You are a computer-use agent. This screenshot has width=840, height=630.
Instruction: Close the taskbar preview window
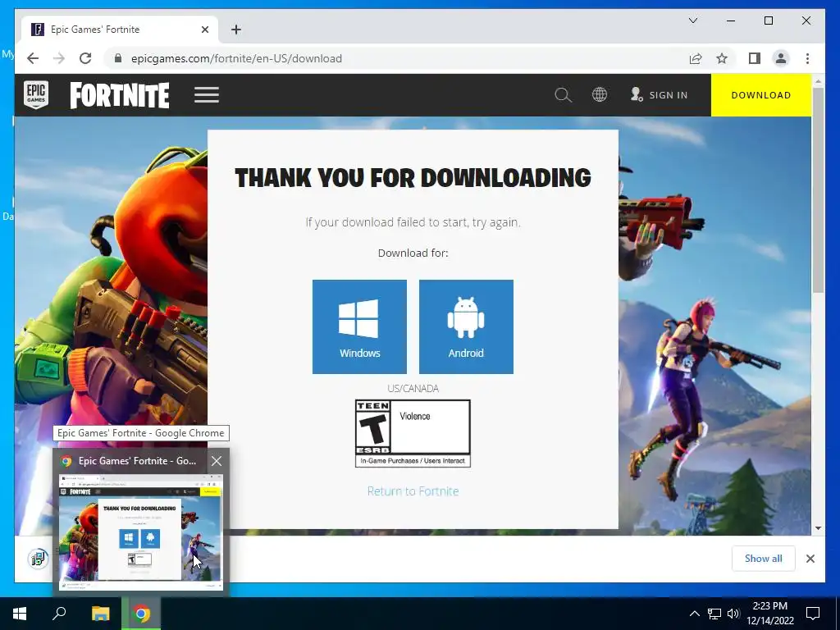point(217,461)
